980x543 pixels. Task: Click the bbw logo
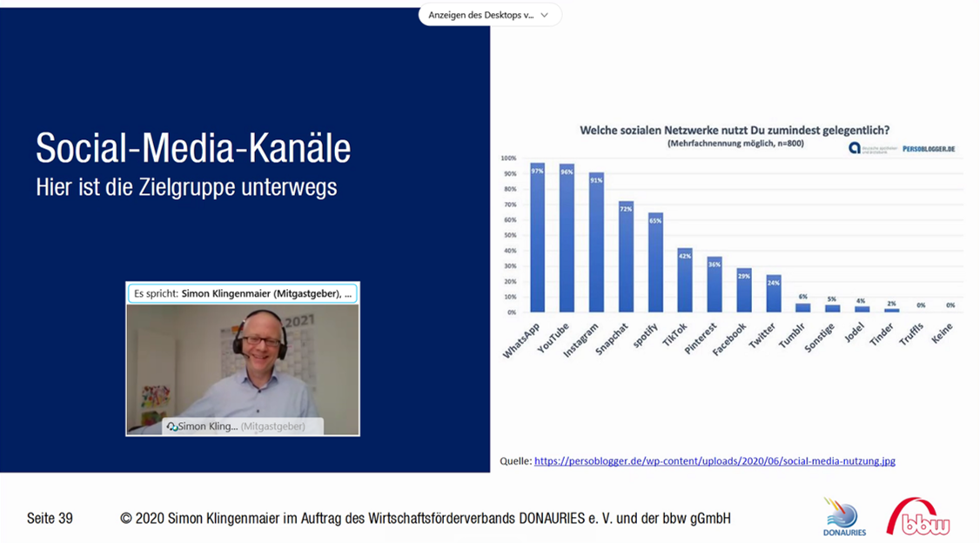[918, 518]
